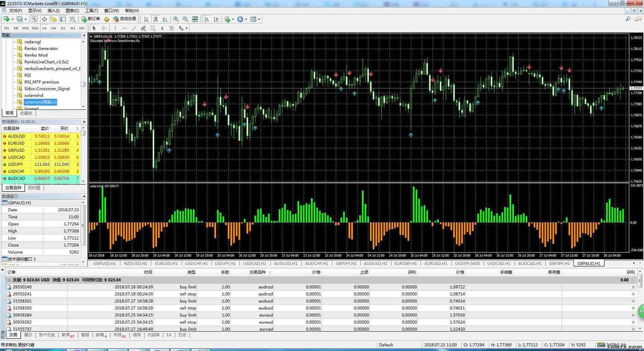Viewport: 644px width, 351px height.
Task: Select the Sidus-Crossover_Signal indicator
Action: 47,89
